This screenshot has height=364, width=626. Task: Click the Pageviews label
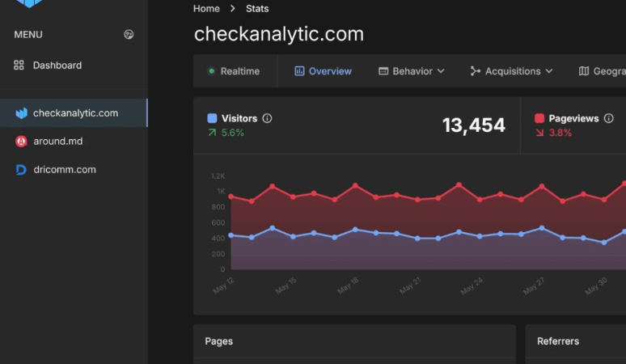tap(573, 119)
